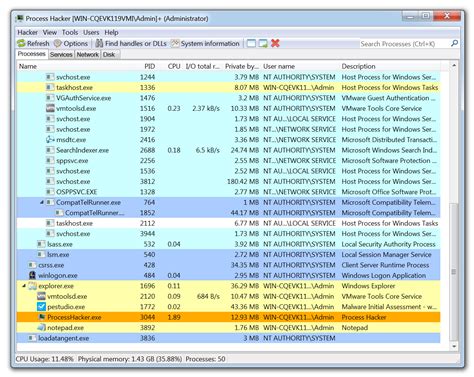This screenshot has width=474, height=377.
Task: Click the pestudio.exe checkmark icon
Action: 41,307
